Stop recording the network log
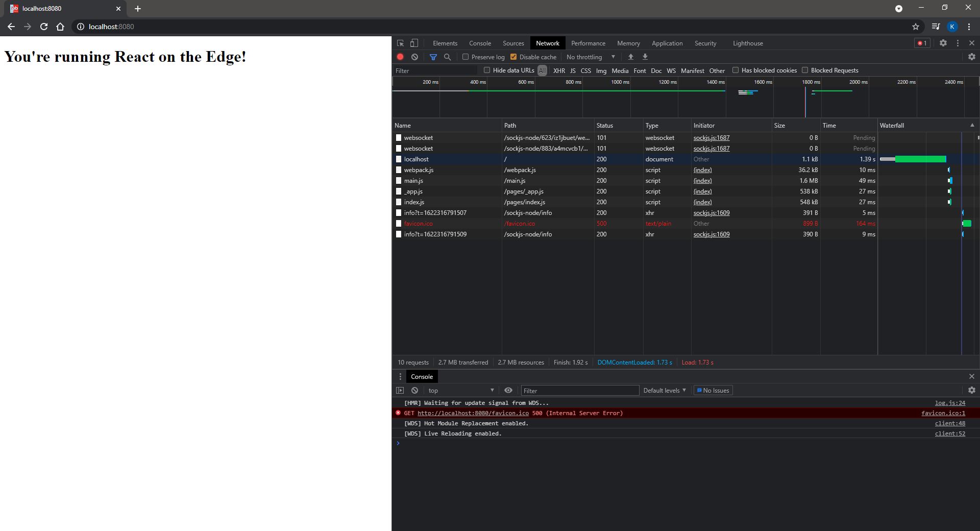 (400, 57)
